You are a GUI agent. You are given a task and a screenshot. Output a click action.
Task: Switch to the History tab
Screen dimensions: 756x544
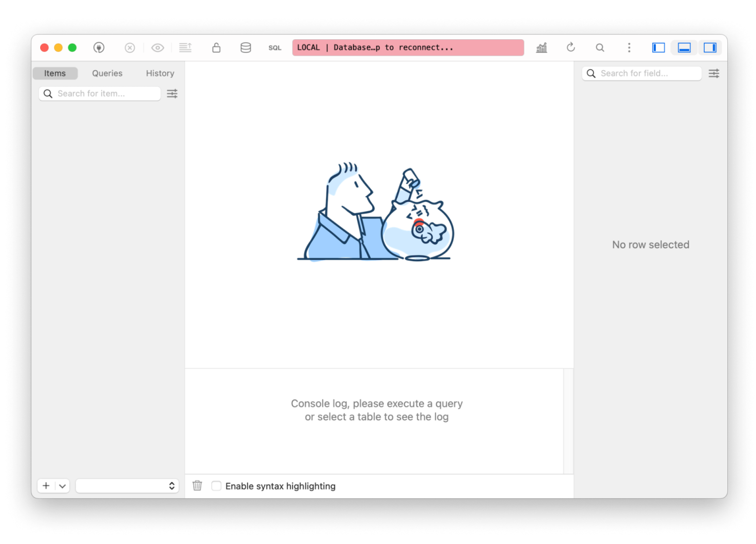(x=160, y=73)
